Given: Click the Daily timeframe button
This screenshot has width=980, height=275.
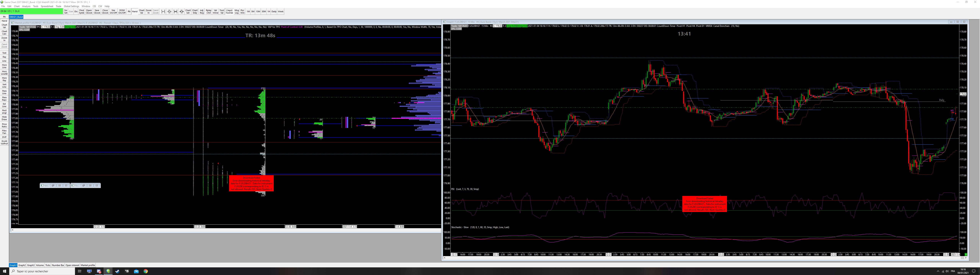Looking at the screenshot, I should 274,11.
